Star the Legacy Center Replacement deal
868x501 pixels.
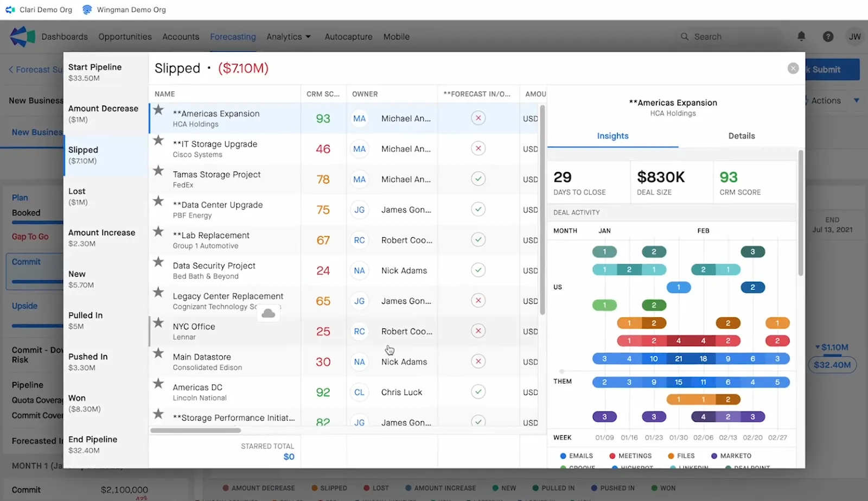158,292
